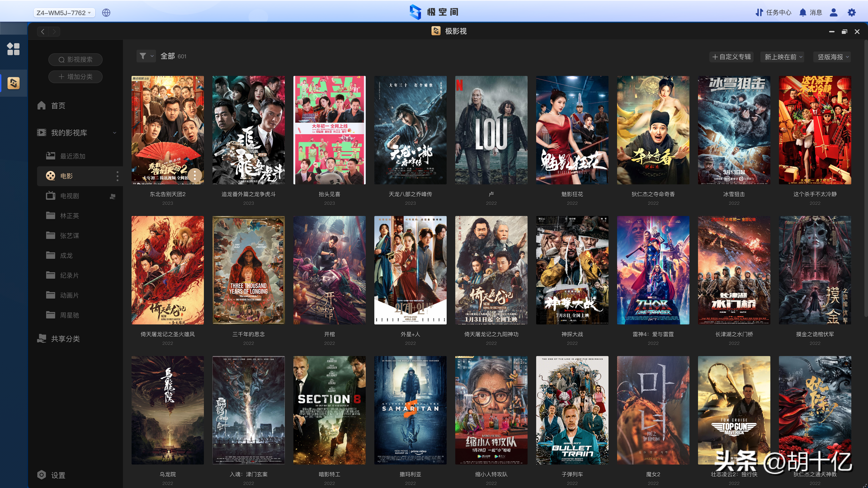Go to 首页 home
The image size is (868, 488).
point(51,106)
